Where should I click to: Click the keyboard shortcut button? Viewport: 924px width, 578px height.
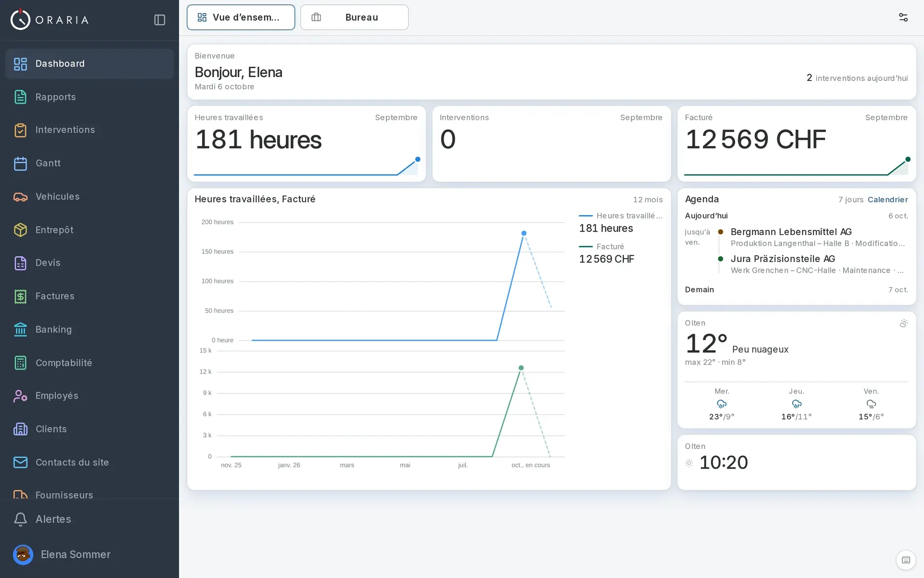(x=906, y=560)
